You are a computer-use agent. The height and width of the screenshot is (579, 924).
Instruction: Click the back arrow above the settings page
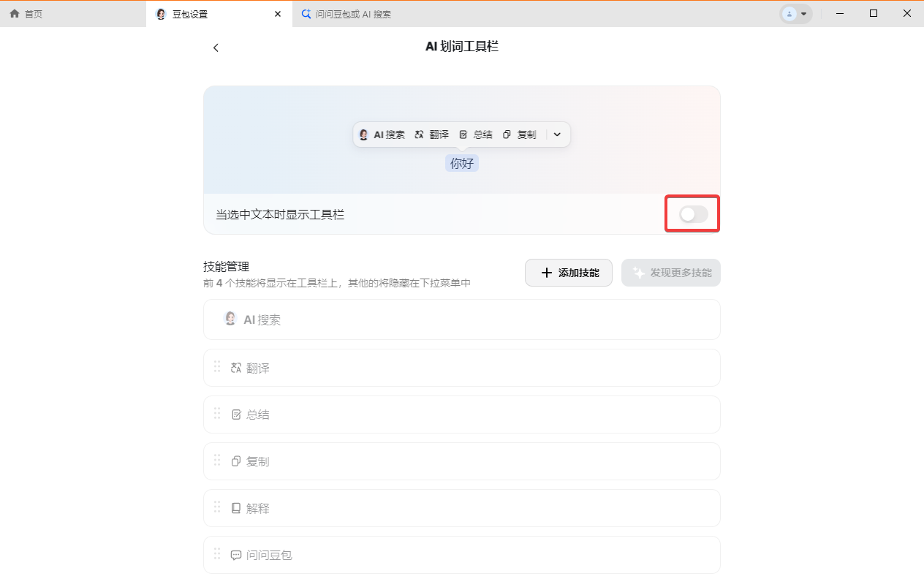pos(216,47)
